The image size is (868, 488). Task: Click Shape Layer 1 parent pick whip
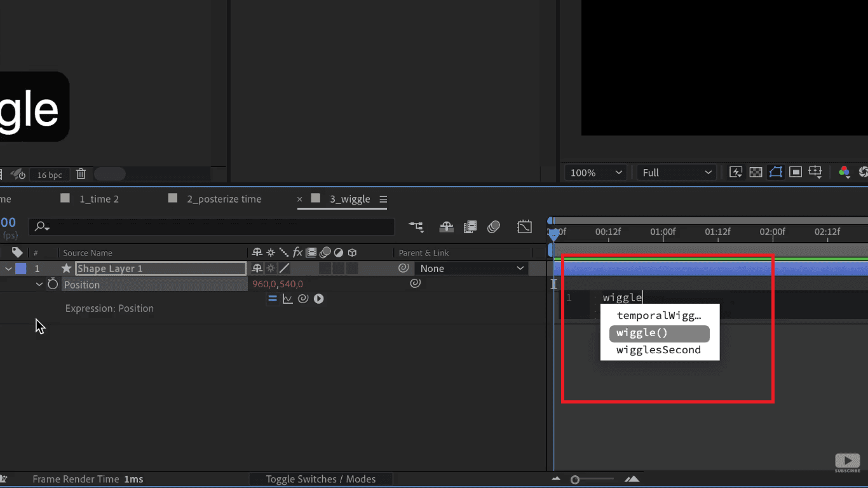click(403, 268)
